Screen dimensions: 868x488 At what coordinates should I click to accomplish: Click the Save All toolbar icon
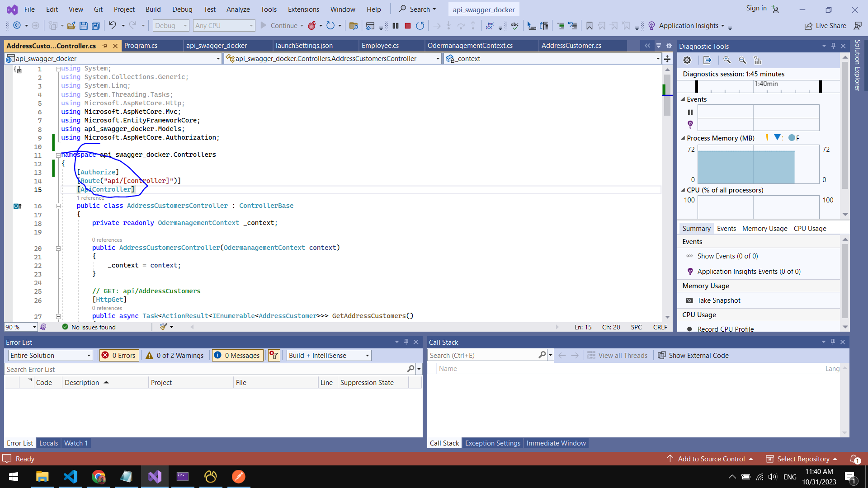click(x=96, y=26)
